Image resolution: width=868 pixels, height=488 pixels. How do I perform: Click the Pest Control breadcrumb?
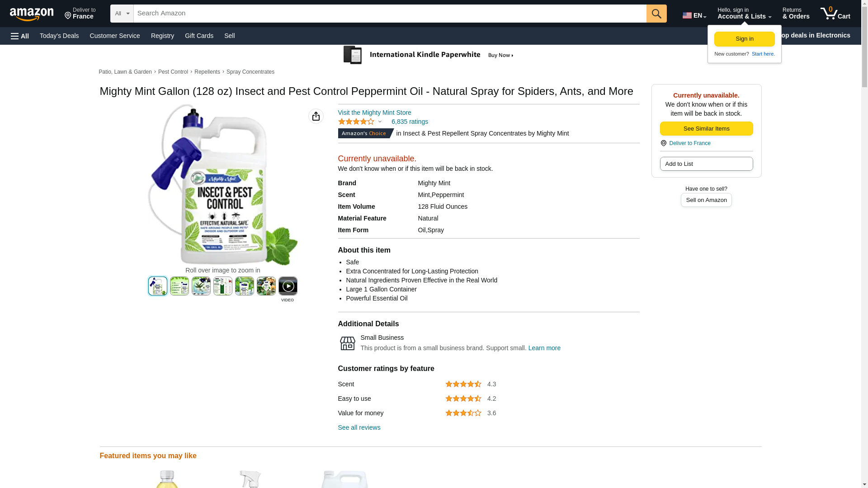click(x=173, y=72)
